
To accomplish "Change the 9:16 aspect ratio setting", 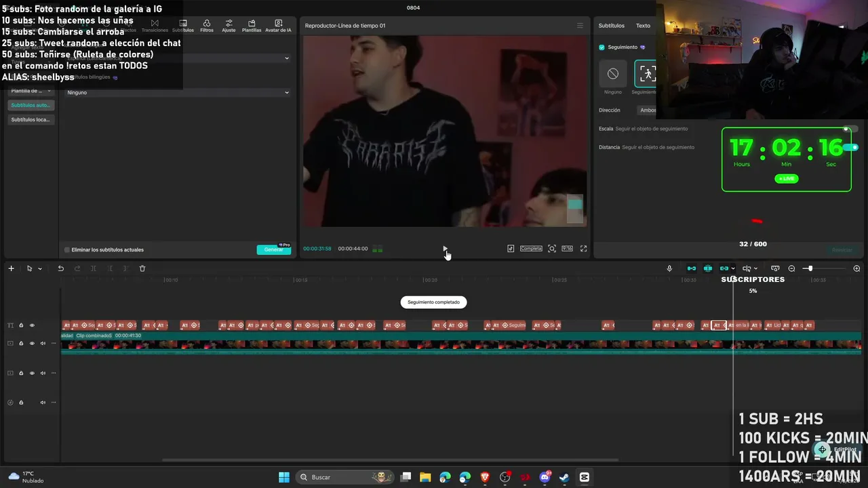I will (x=567, y=249).
